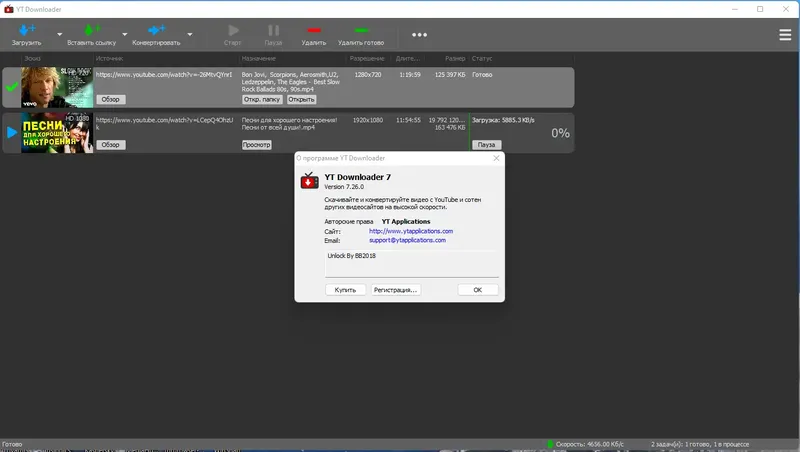
Task: Click the blue play arrow on the downloading task
Action: (12, 133)
